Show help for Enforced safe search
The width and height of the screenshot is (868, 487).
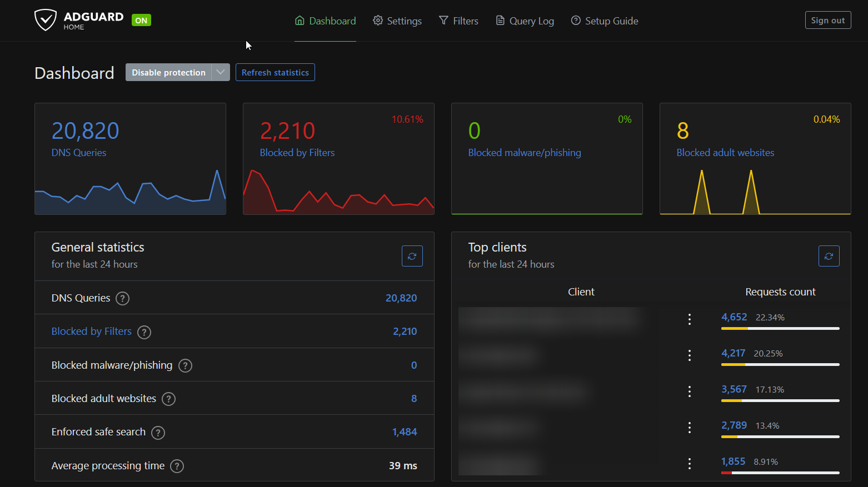(x=158, y=433)
